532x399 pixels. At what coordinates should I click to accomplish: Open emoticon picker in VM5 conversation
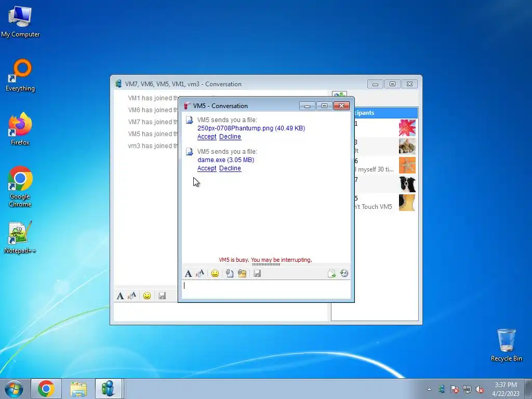215,273
